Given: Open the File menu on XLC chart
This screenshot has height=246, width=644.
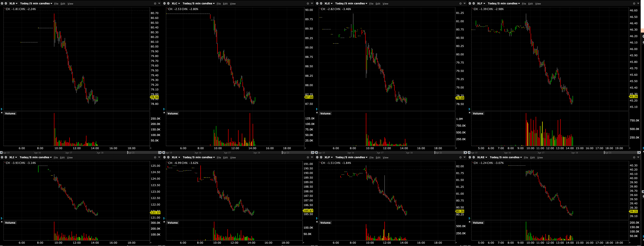Looking at the screenshot, I should (x=219, y=4).
